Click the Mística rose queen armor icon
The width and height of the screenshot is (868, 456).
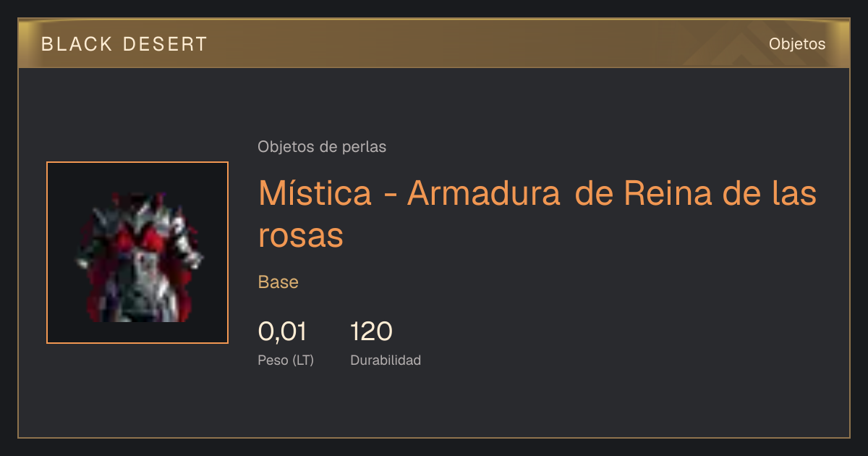coord(137,253)
